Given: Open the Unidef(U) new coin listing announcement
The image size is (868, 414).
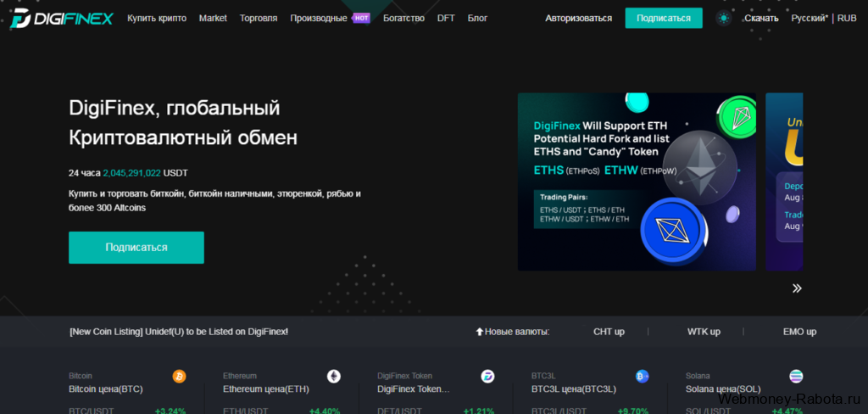Looking at the screenshot, I should [179, 332].
